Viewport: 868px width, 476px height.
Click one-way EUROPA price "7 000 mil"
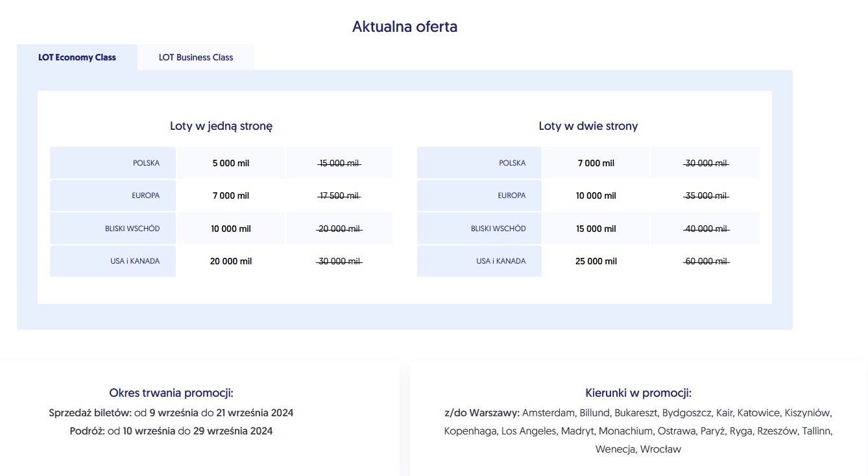point(231,195)
